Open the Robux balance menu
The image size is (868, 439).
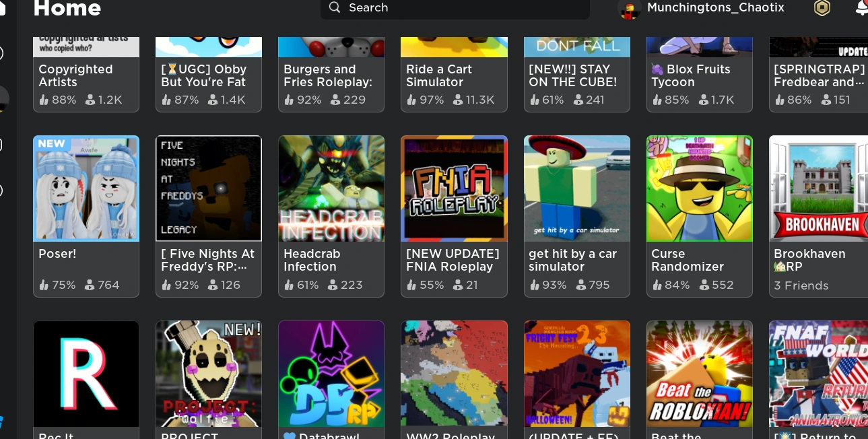822,7
